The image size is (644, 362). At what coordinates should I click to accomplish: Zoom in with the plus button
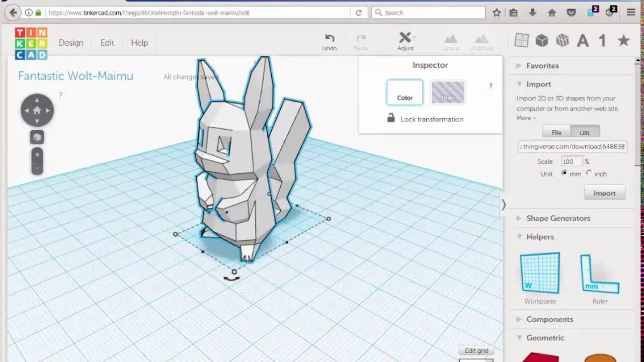pyautogui.click(x=37, y=155)
